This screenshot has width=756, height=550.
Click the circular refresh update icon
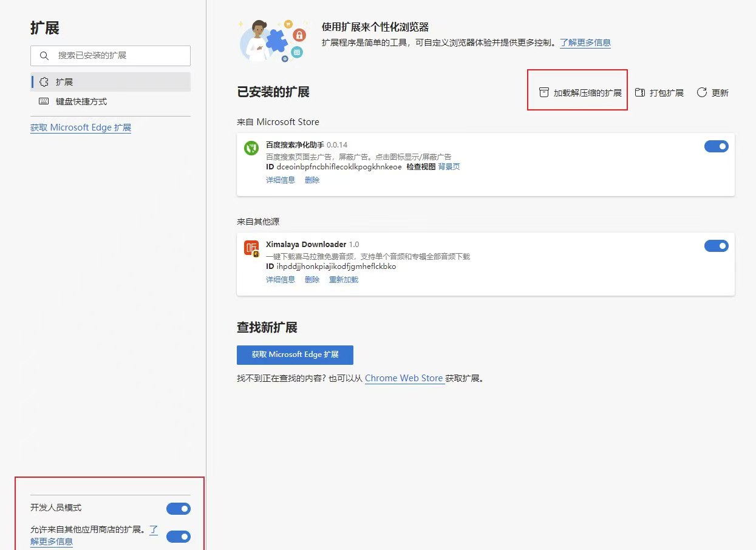(702, 93)
